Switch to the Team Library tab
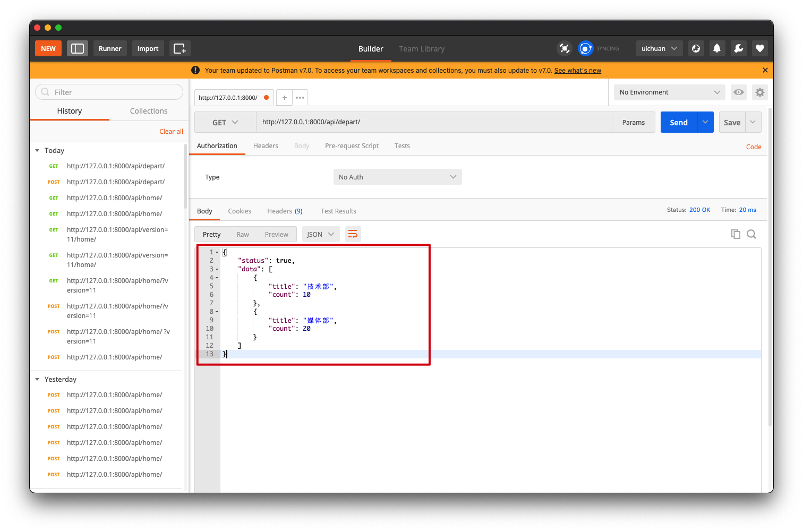The height and width of the screenshot is (532, 803). (x=422, y=49)
